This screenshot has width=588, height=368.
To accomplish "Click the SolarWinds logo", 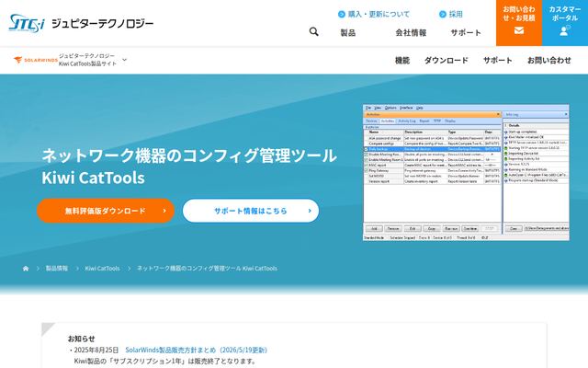I will pyautogui.click(x=36, y=60).
